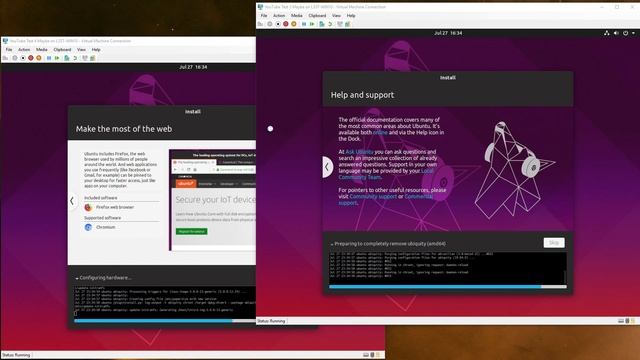
Task: Click install progress bar in front VM
Action: pyautogui.click(x=448, y=287)
